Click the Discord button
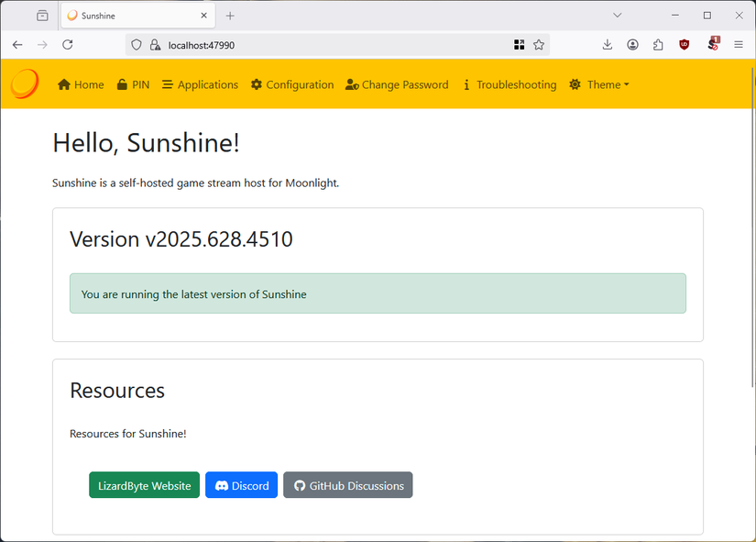This screenshot has width=756, height=542. coord(241,484)
